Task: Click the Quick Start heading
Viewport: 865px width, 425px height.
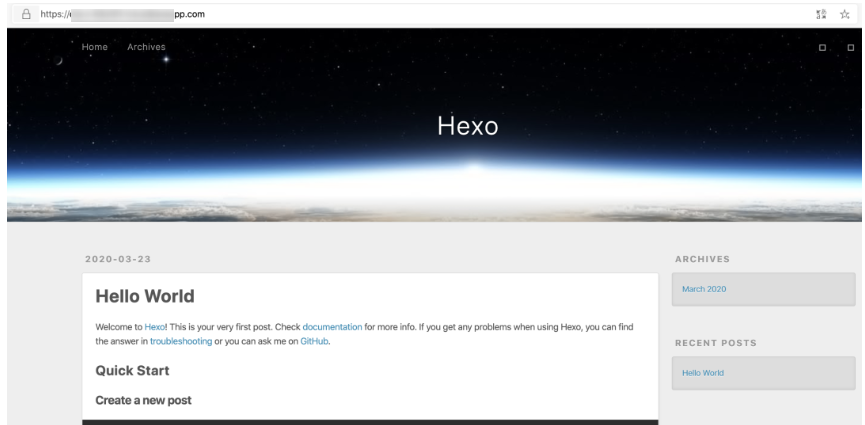Action: coord(132,370)
